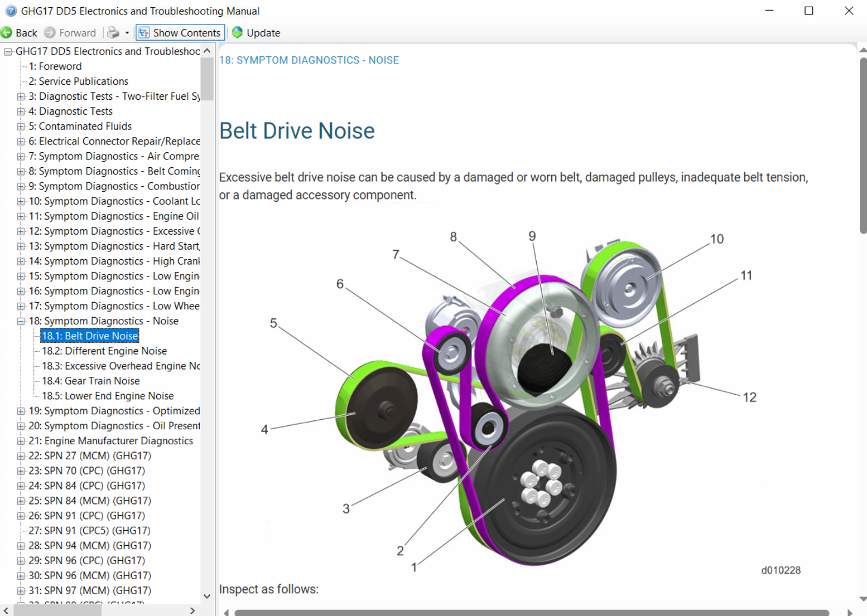Open '18.2: Different Engine Noise' topic
The width and height of the screenshot is (867, 616).
[x=104, y=351]
